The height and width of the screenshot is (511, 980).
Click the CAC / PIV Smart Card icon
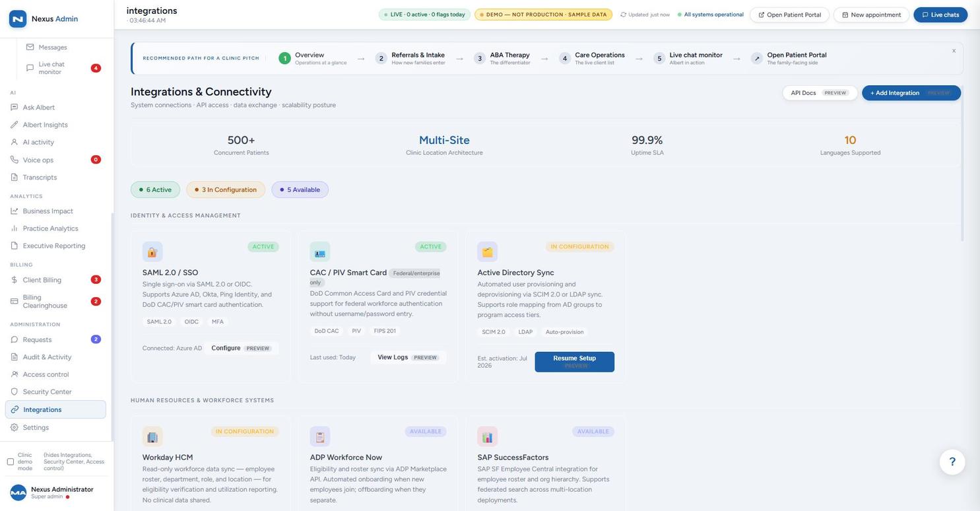320,252
